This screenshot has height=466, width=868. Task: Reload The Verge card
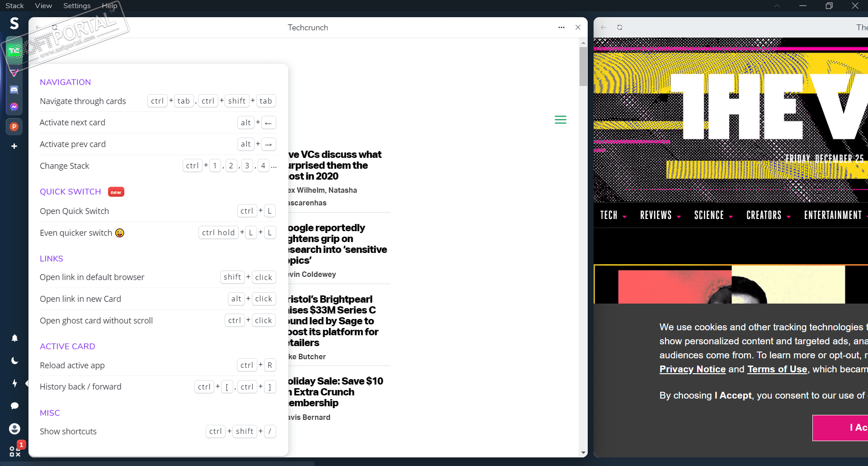click(620, 28)
